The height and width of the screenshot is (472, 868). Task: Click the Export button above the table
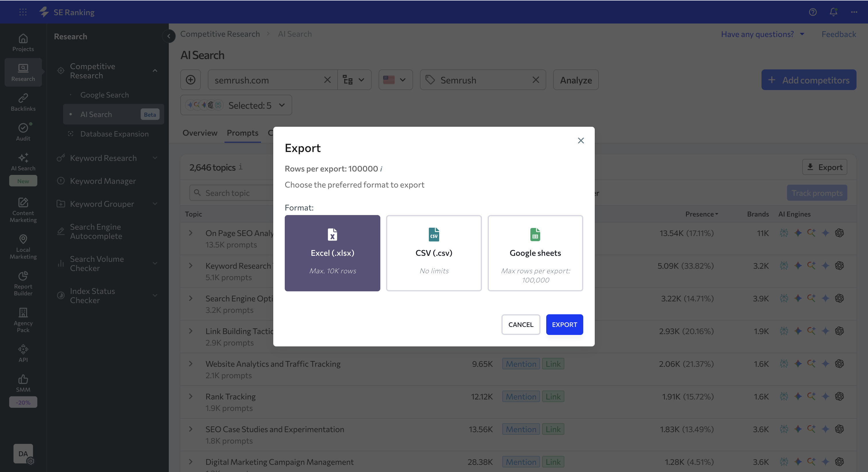[x=825, y=167]
